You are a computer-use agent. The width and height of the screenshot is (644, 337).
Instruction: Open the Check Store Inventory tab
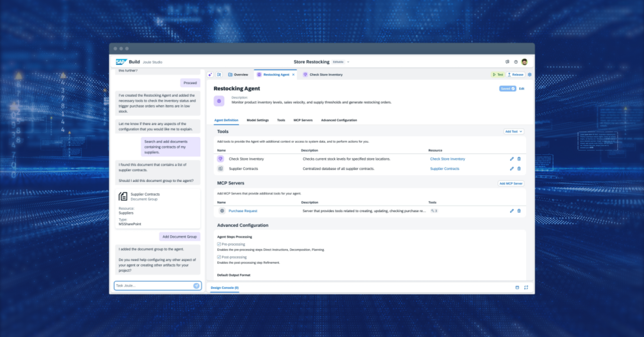click(x=323, y=74)
